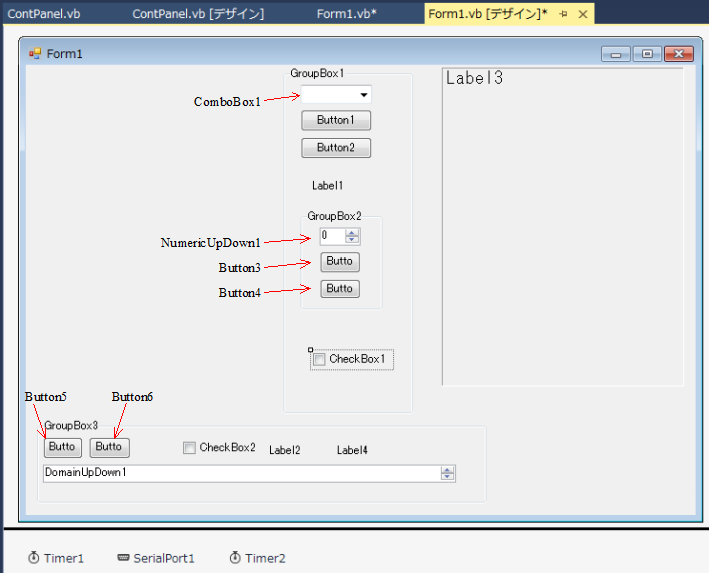Click Button2 in GroupBox1
Viewport: 711px width, 574px height.
pyautogui.click(x=336, y=148)
